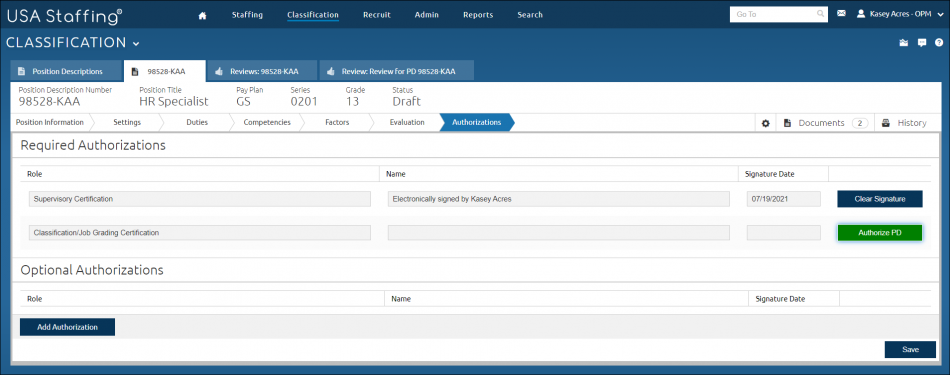Image resolution: width=950 pixels, height=375 pixels.
Task: Open the Staffing menu
Action: pos(247,15)
